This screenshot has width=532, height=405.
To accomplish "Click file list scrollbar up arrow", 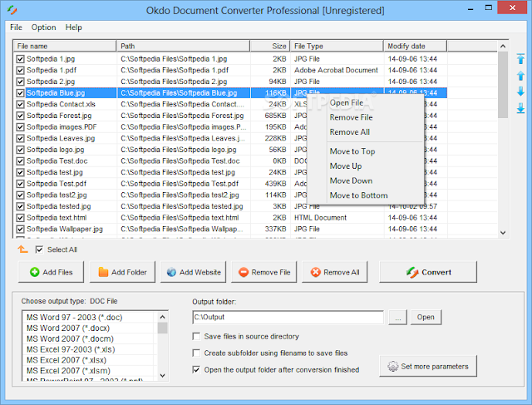I will (503, 47).
